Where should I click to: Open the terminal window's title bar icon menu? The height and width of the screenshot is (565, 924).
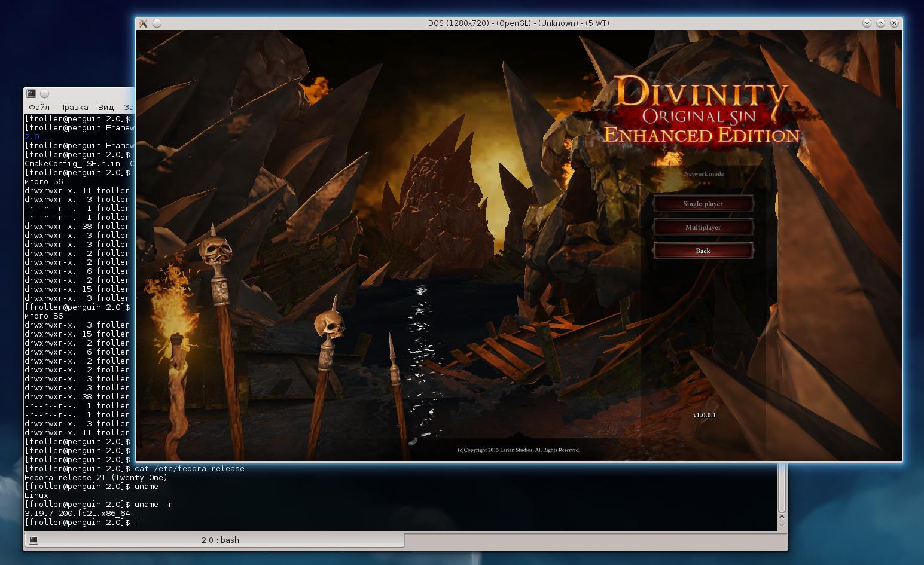coord(31,94)
